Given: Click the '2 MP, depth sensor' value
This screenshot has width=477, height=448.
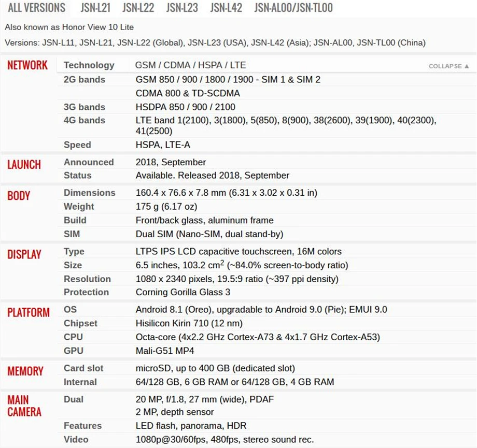Looking at the screenshot, I should coord(175,412).
